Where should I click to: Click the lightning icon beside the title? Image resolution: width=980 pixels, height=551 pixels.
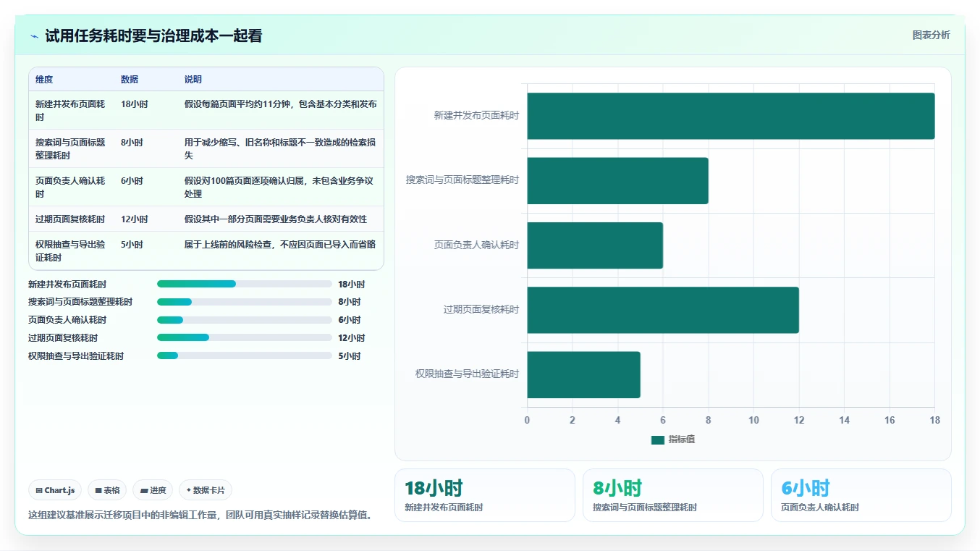[34, 36]
